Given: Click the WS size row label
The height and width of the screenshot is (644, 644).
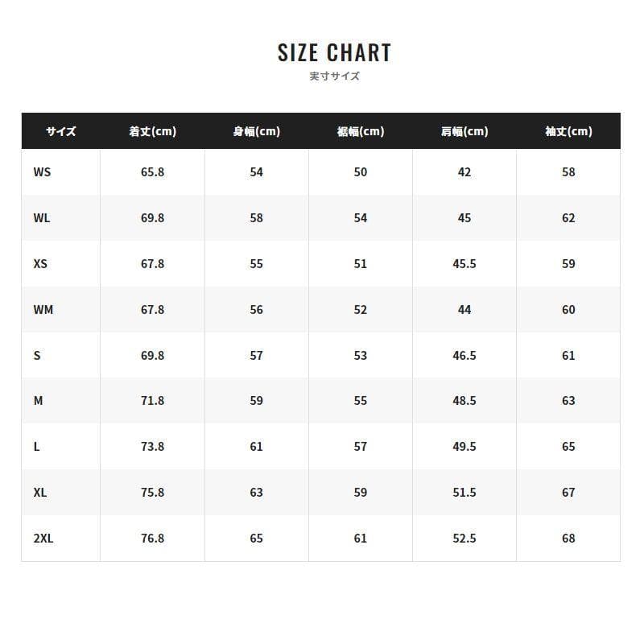Looking at the screenshot, I should click(x=42, y=172).
